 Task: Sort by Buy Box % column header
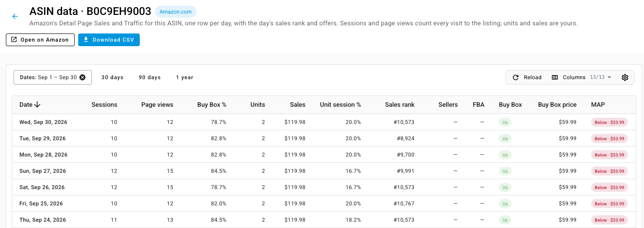click(x=212, y=104)
